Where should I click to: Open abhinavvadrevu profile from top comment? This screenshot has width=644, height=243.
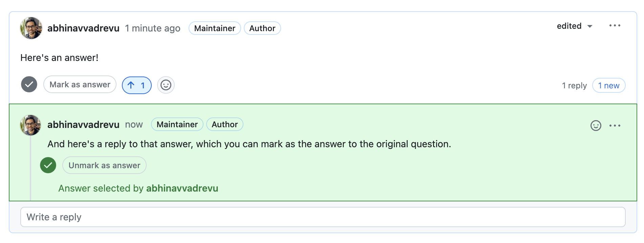coord(83,28)
